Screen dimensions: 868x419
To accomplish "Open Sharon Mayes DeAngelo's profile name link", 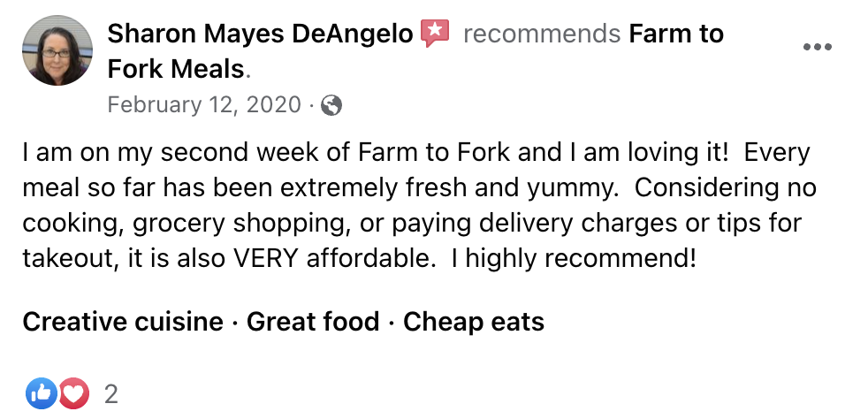I will tap(260, 34).
